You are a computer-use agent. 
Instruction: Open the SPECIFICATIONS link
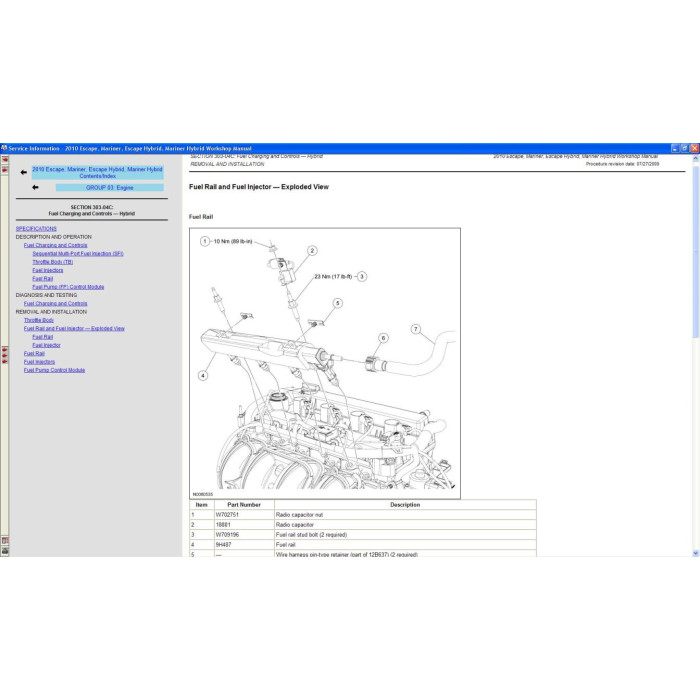pos(36,229)
